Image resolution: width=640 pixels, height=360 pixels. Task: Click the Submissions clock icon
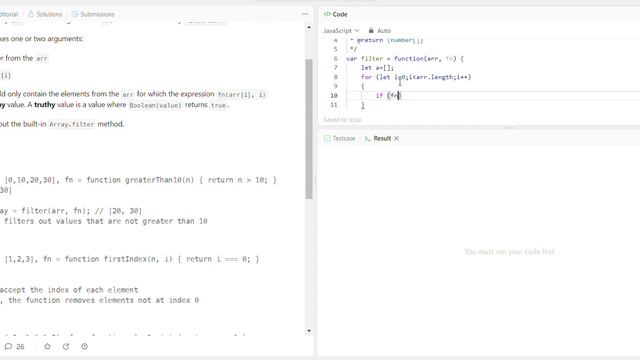click(x=74, y=14)
